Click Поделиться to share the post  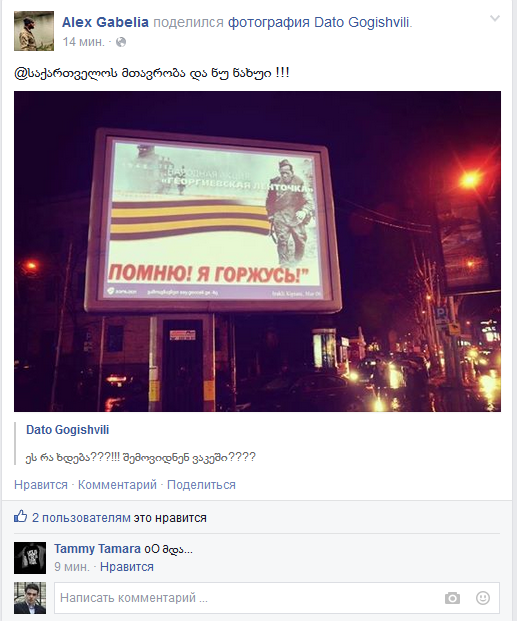click(201, 485)
